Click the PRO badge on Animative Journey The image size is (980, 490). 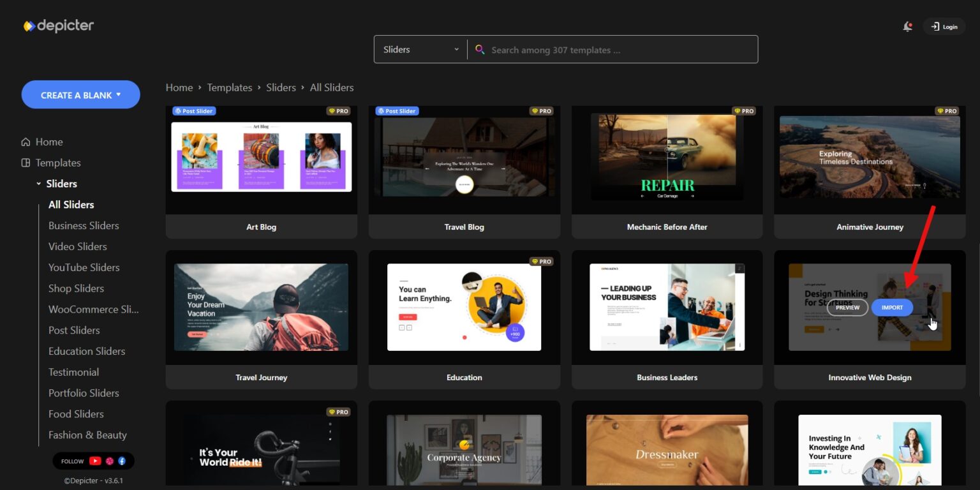coord(947,110)
